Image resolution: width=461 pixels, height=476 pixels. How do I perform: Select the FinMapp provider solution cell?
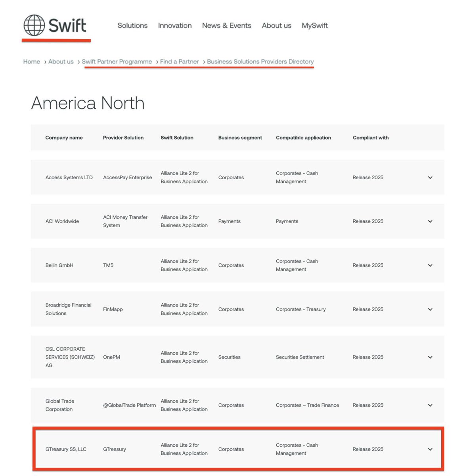pos(113,309)
